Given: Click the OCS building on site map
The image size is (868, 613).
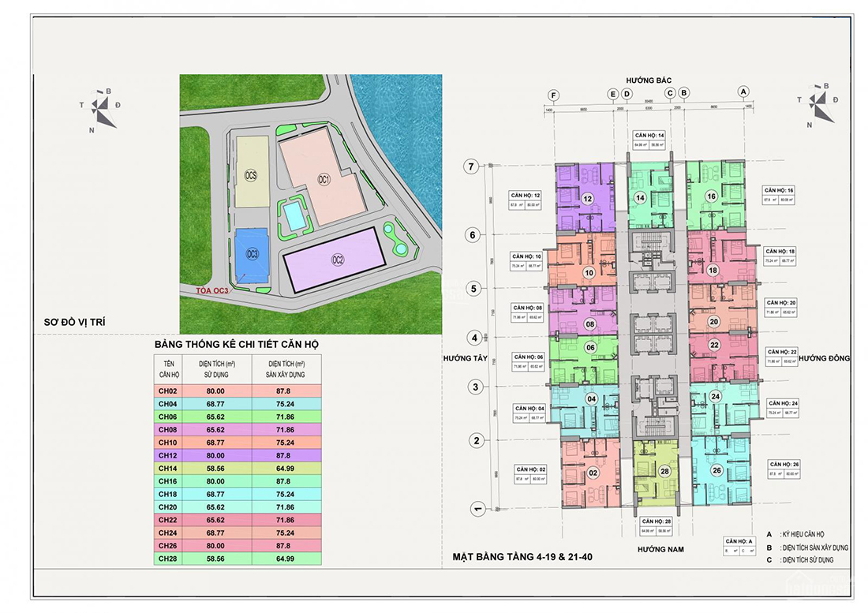Looking at the screenshot, I should [x=251, y=173].
